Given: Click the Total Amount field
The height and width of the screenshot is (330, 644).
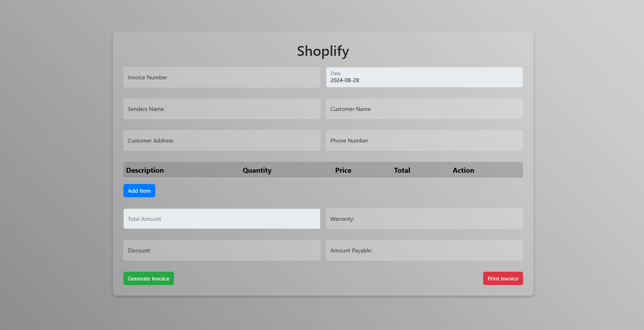Looking at the screenshot, I should click(222, 219).
